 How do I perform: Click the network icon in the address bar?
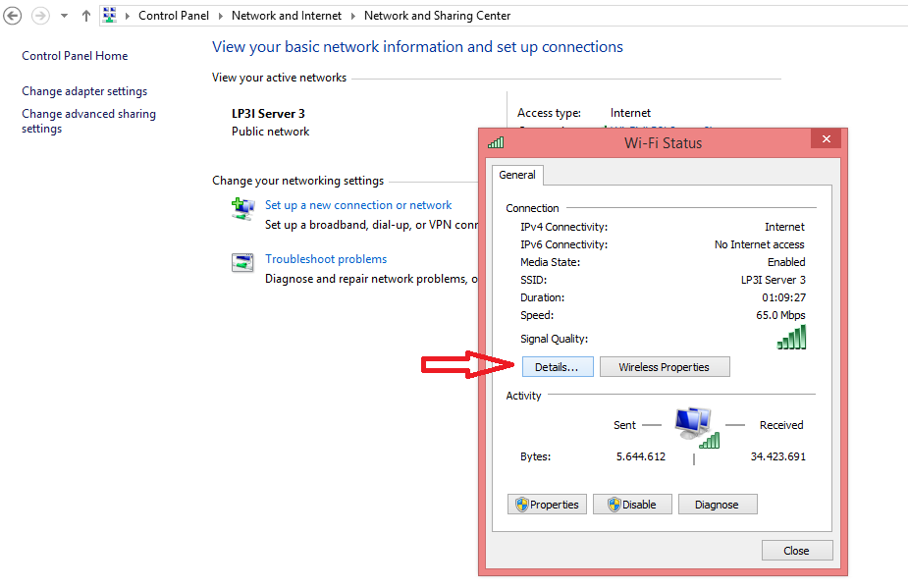coord(110,16)
